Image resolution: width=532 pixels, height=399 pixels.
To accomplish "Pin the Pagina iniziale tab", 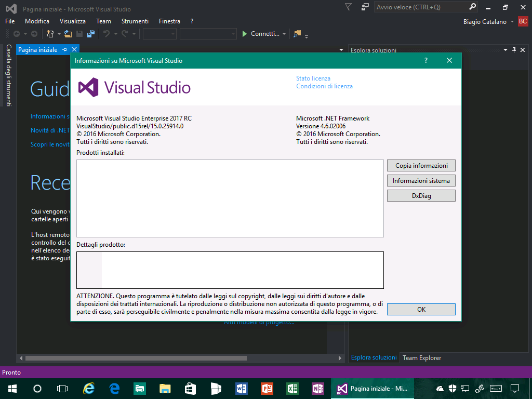I will pos(64,50).
